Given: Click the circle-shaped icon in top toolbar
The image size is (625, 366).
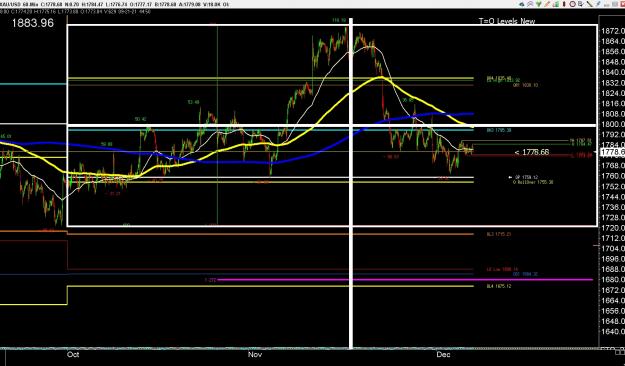Looking at the screenshot, I should pos(572,4).
